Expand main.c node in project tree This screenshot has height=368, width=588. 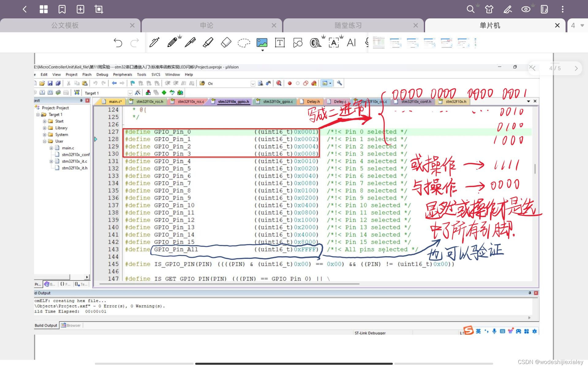(51, 148)
